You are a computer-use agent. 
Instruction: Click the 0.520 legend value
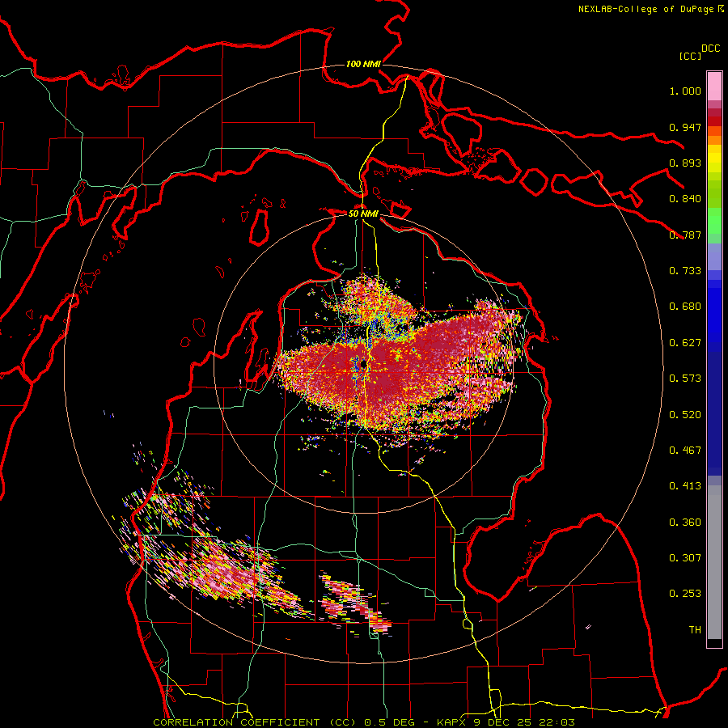pos(685,415)
